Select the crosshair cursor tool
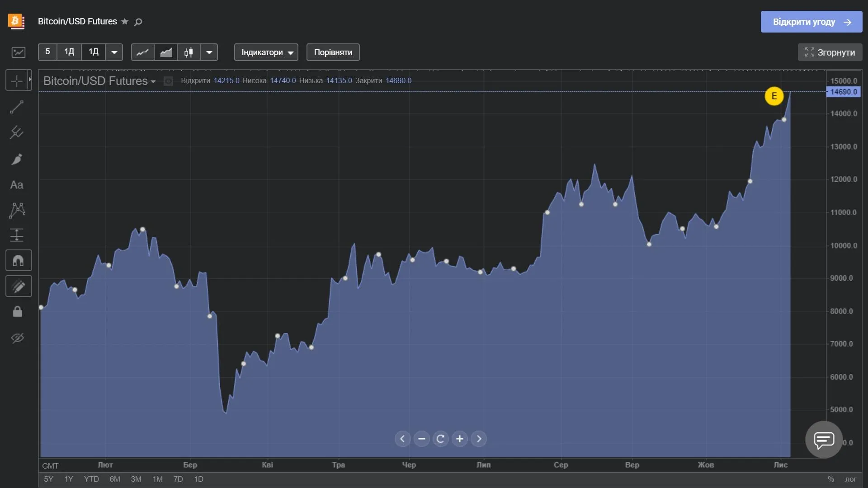Screen dimensions: 868x488 tap(16, 81)
